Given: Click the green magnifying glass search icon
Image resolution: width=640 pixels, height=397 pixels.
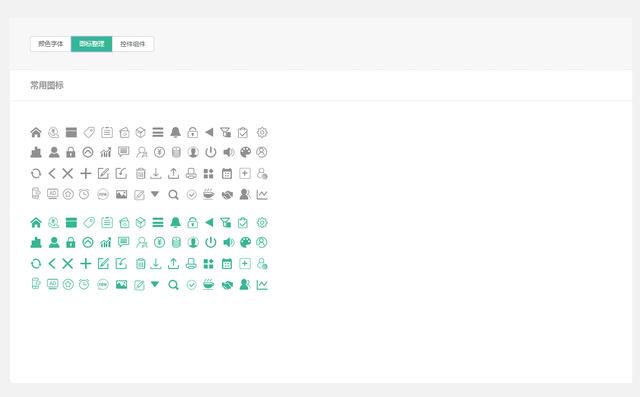Looking at the screenshot, I should (x=173, y=285).
